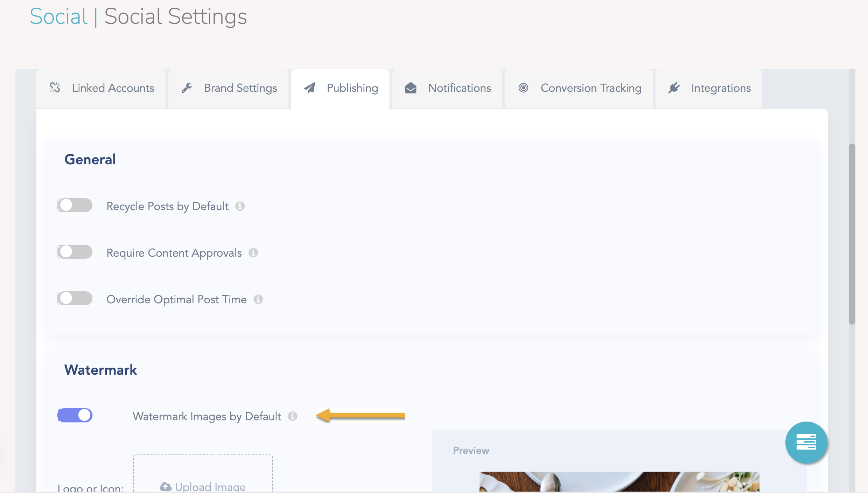Click the target icon on Conversion Tracking tab
The height and width of the screenshot is (493, 868).
pyautogui.click(x=524, y=88)
